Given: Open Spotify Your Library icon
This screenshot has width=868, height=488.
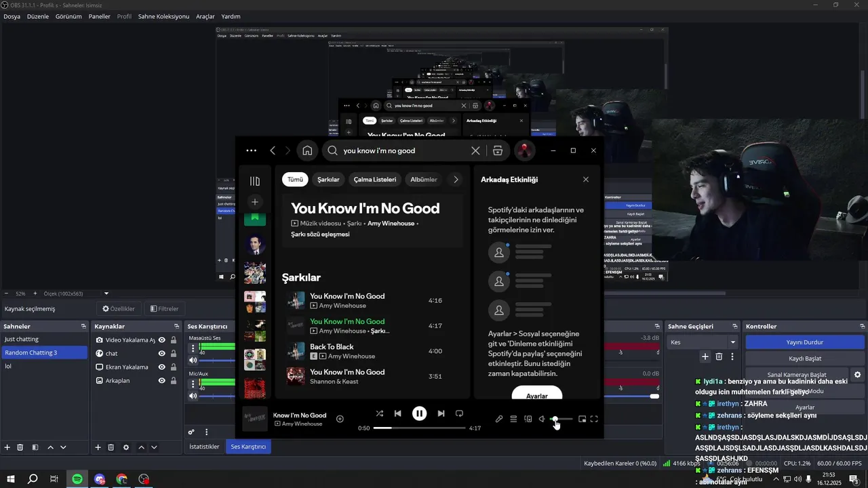Looking at the screenshot, I should 254,181.
